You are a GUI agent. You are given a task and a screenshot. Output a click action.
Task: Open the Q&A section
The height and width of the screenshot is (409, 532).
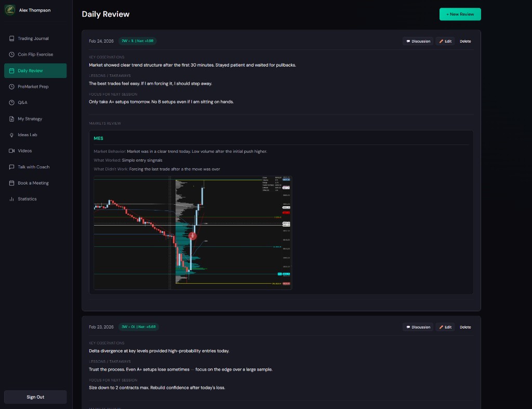(22, 102)
